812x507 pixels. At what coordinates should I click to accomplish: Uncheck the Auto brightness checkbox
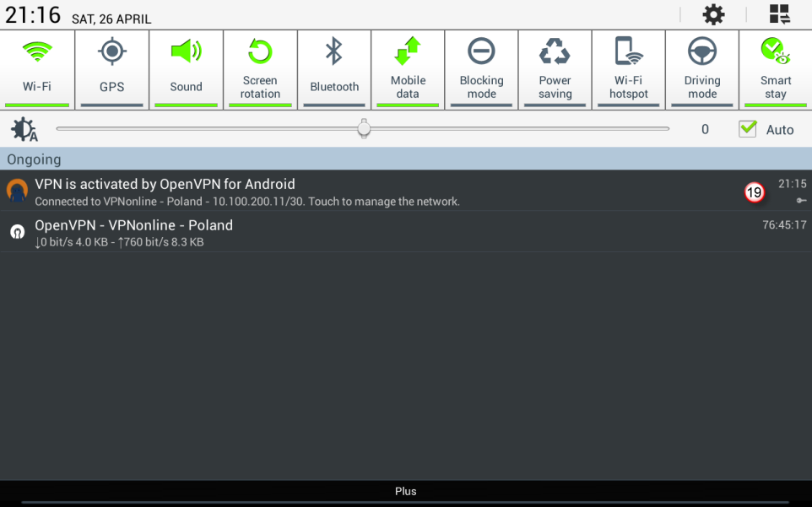748,128
